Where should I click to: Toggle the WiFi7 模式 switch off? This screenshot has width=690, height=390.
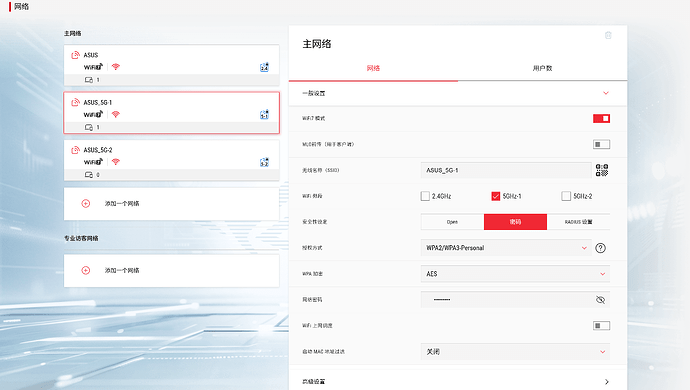pos(602,118)
